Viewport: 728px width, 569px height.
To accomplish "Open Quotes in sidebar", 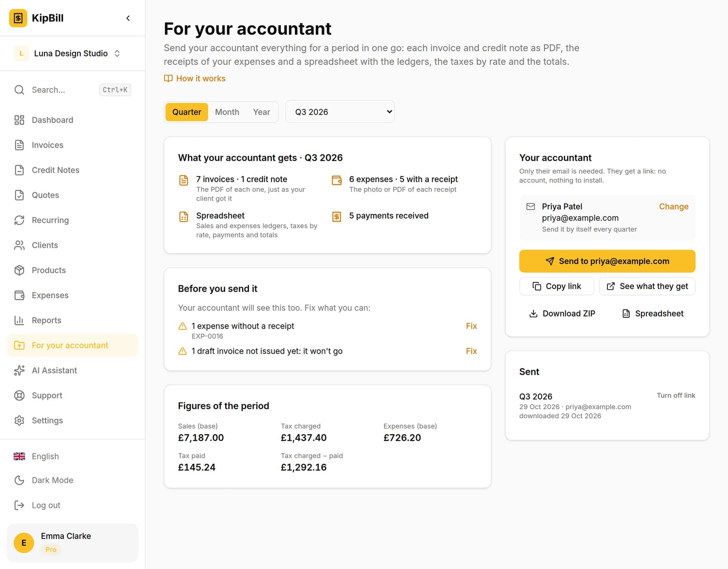I will point(72,195).
